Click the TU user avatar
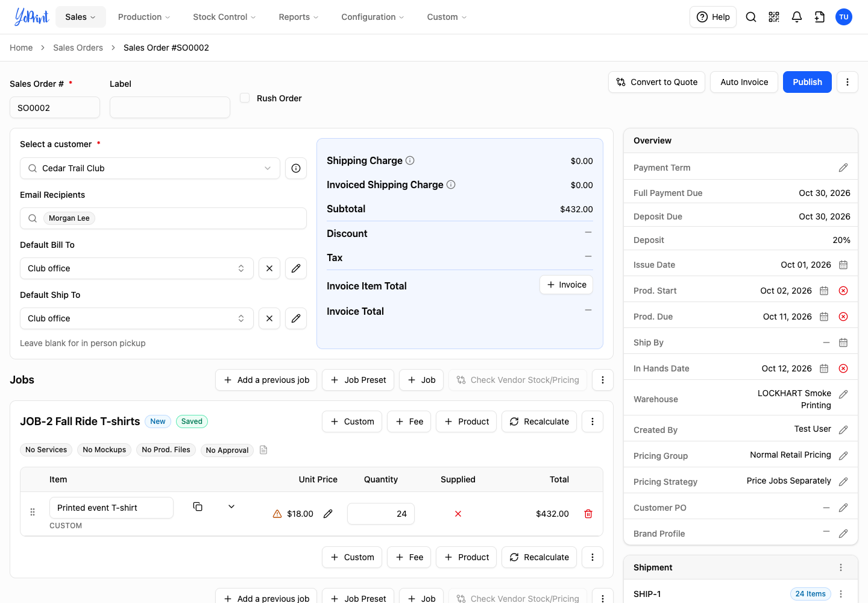 [x=844, y=17]
